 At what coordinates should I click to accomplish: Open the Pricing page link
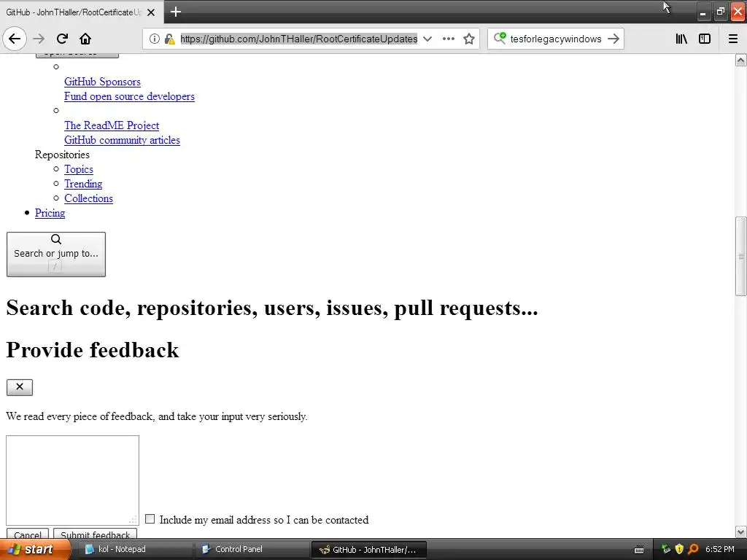(50, 213)
